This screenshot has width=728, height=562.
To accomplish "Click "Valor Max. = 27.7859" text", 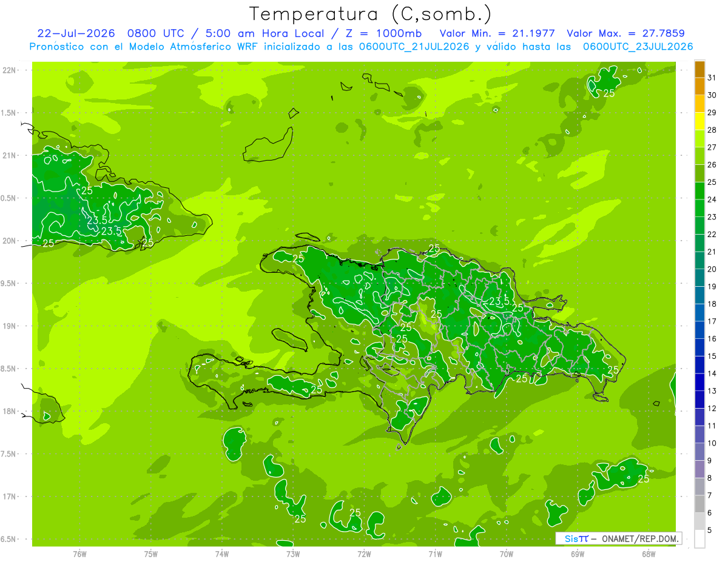I will pyautogui.click(x=625, y=33).
